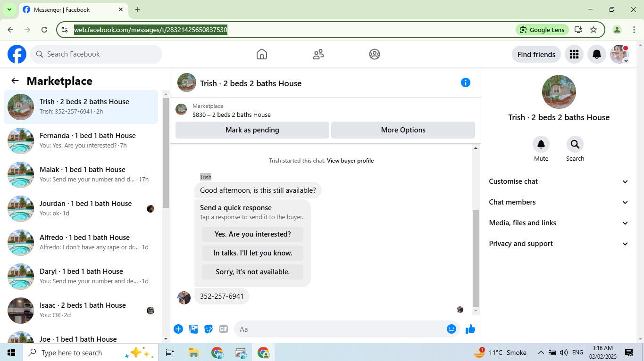Send 'In talks. I'll let you know.' response

tap(252, 253)
